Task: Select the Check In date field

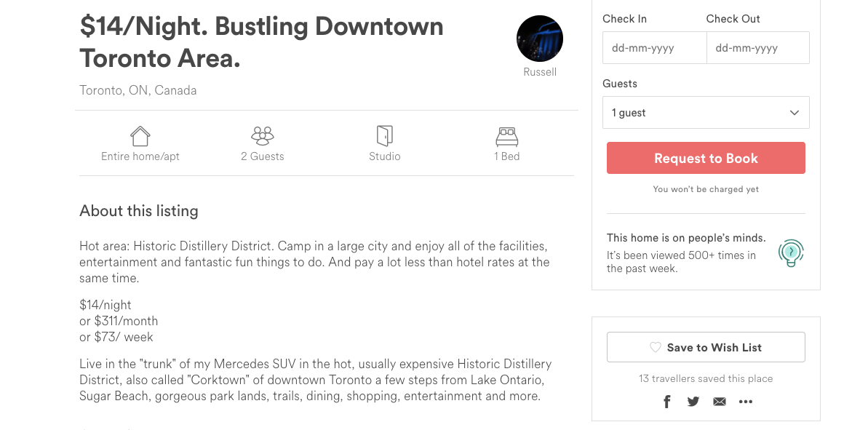Action: tap(654, 47)
